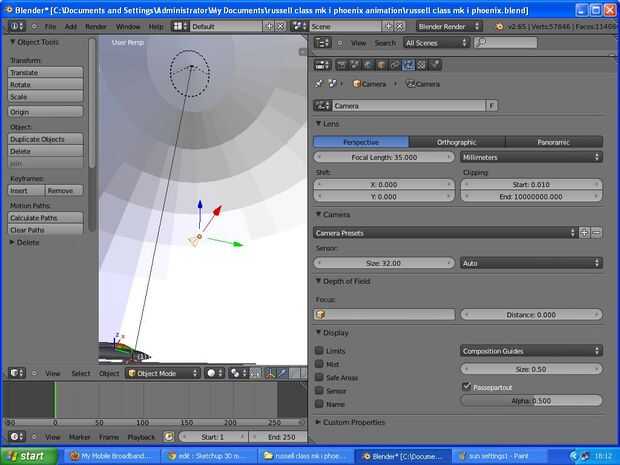Viewport: 620px width, 465px height.
Task: Browse scenes icon beside Scene field
Action: 299,26
